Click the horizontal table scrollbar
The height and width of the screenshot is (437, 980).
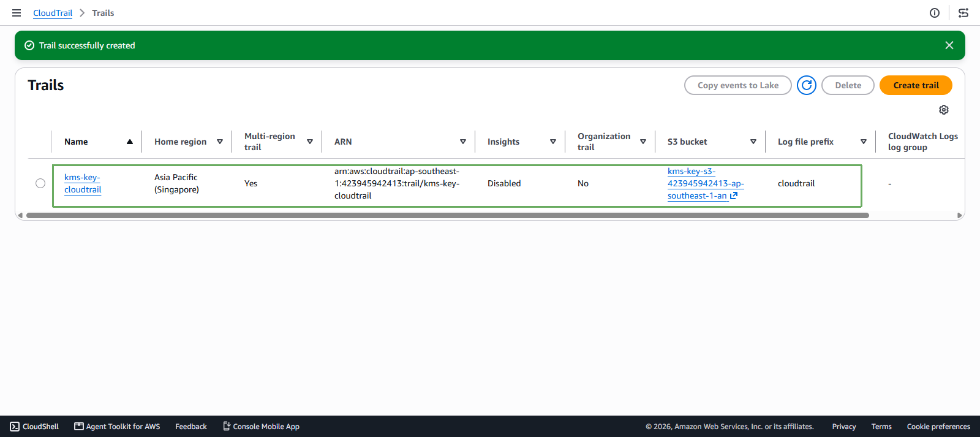pos(448,215)
